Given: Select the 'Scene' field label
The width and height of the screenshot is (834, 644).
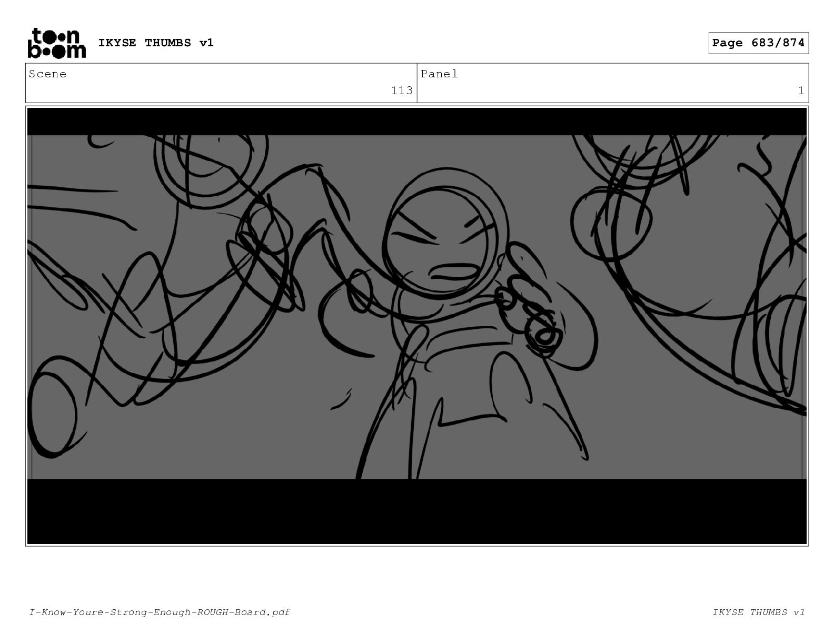Looking at the screenshot, I should [x=48, y=74].
